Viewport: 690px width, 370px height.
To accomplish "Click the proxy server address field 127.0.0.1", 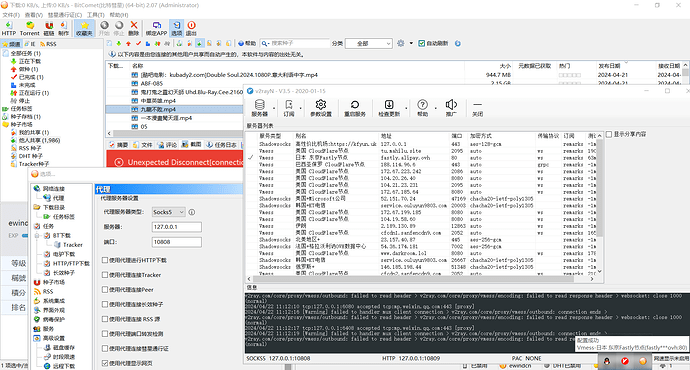I will pos(176,227).
